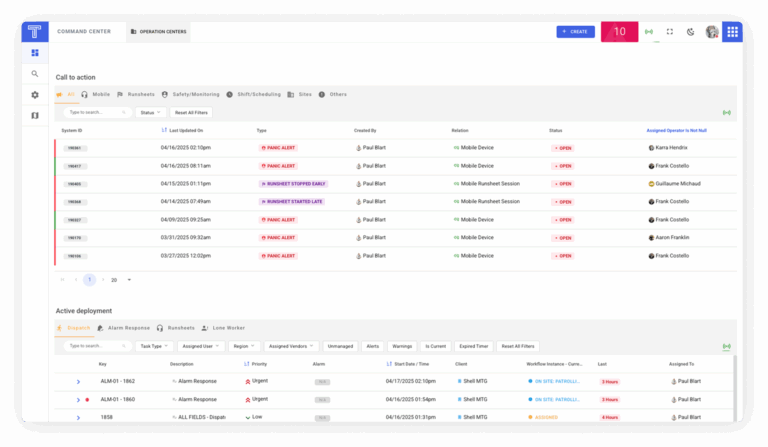The height and width of the screenshot is (447, 768).
Task: Click the Runsheet Stopped Early badge
Action: (x=293, y=184)
